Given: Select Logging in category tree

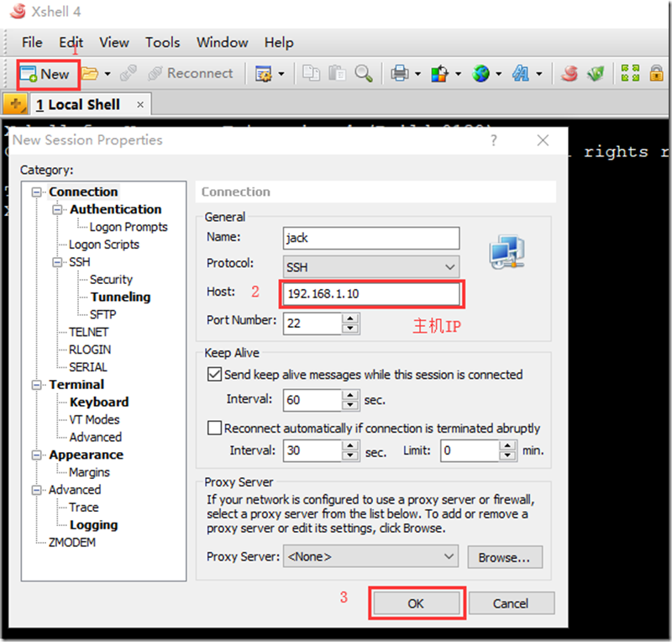Looking at the screenshot, I should [93, 525].
